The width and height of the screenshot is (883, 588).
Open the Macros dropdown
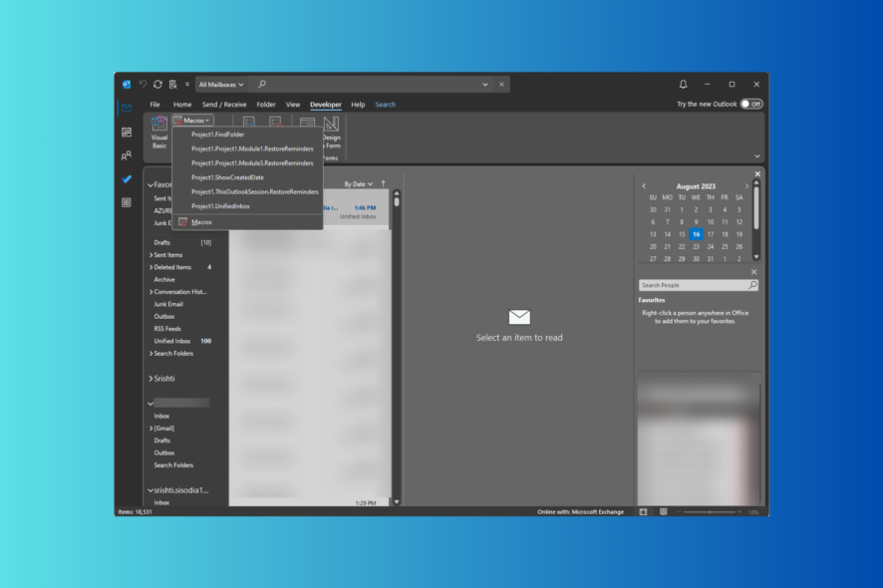click(x=194, y=120)
